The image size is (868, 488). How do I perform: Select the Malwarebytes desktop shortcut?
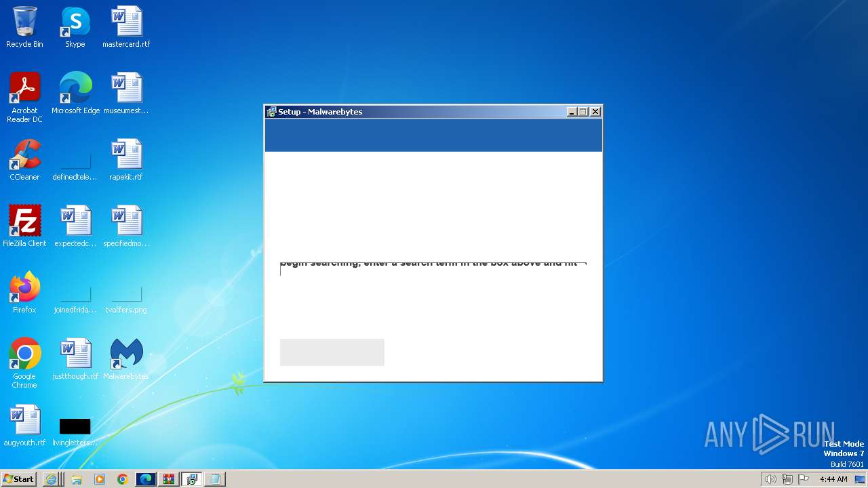[126, 359]
